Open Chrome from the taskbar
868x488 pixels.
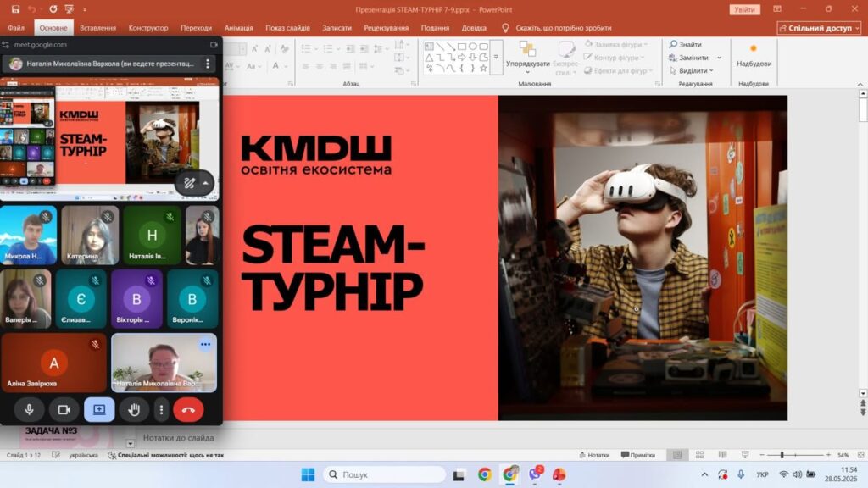tap(484, 474)
